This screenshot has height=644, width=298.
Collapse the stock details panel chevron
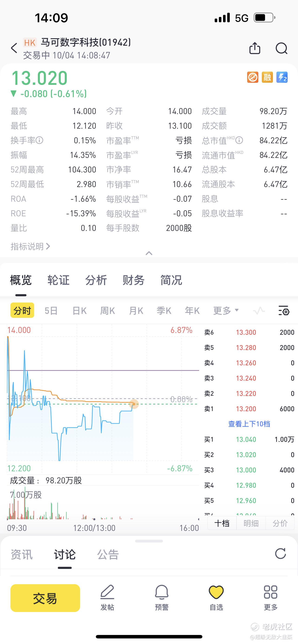[149, 253]
